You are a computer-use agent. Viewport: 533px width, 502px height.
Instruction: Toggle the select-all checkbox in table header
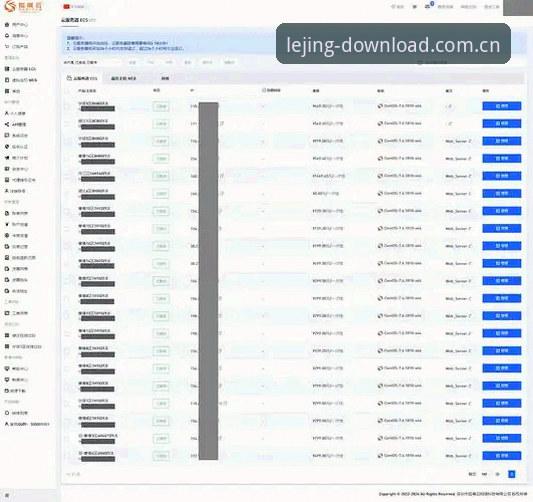(67, 91)
